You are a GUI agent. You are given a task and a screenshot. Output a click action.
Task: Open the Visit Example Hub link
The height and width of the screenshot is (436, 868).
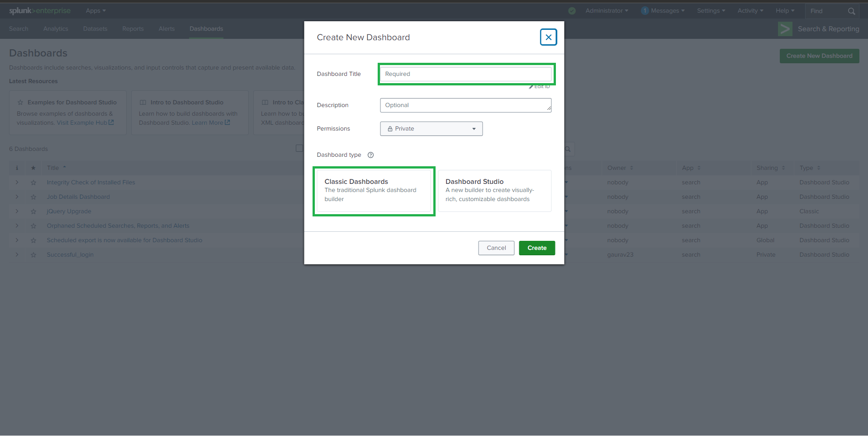tap(82, 123)
